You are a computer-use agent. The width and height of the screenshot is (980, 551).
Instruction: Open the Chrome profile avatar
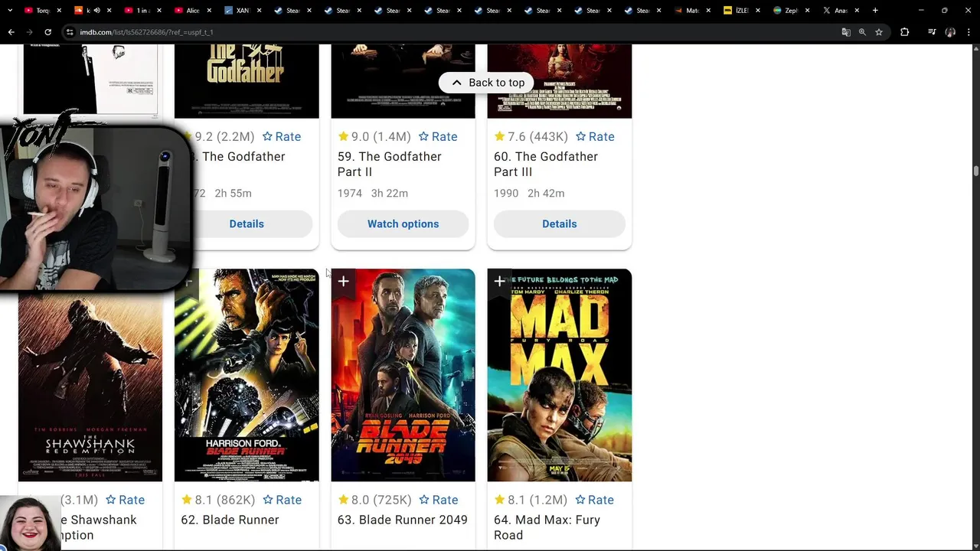(x=950, y=32)
